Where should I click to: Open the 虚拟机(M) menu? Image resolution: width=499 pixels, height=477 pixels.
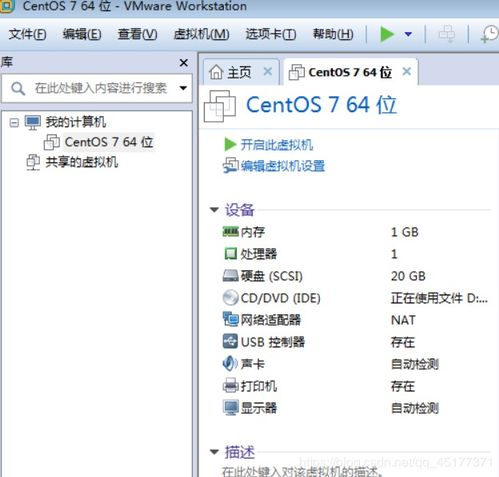pyautogui.click(x=201, y=34)
